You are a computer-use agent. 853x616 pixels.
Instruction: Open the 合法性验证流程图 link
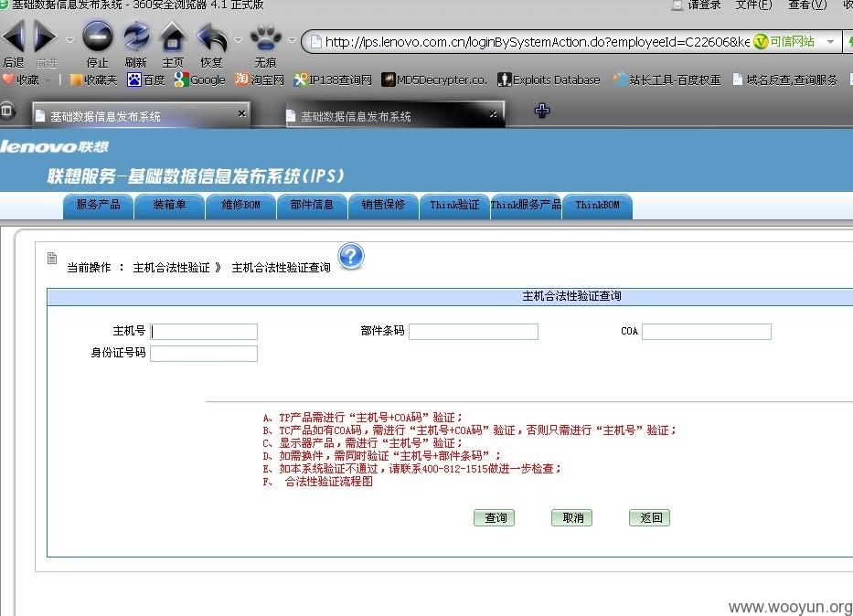(x=328, y=481)
